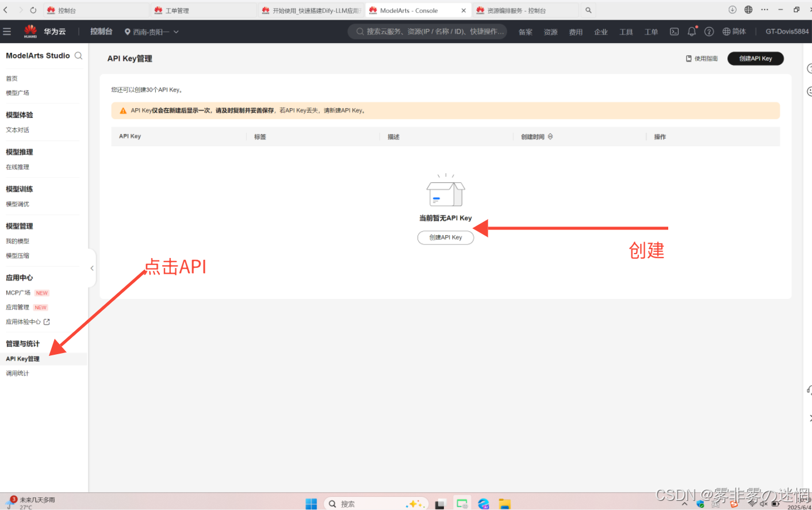The height and width of the screenshot is (510, 812).
Task: Open 调用统计 in sidebar
Action: click(17, 374)
